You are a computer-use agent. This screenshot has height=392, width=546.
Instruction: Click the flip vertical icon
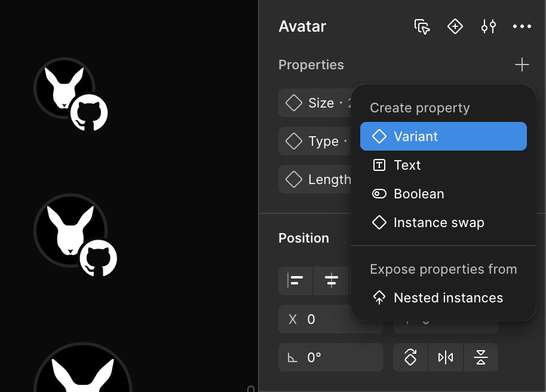coord(481,357)
